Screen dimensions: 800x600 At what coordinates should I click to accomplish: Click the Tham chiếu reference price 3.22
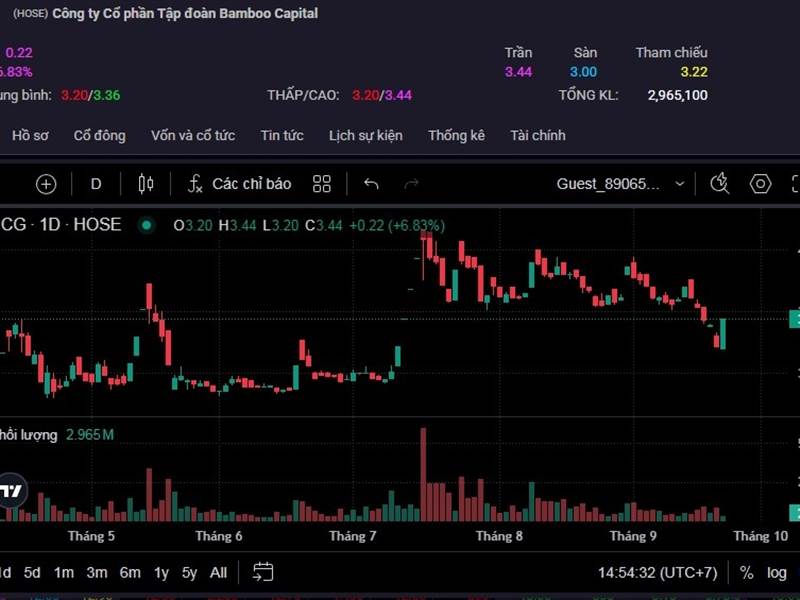tap(694, 71)
